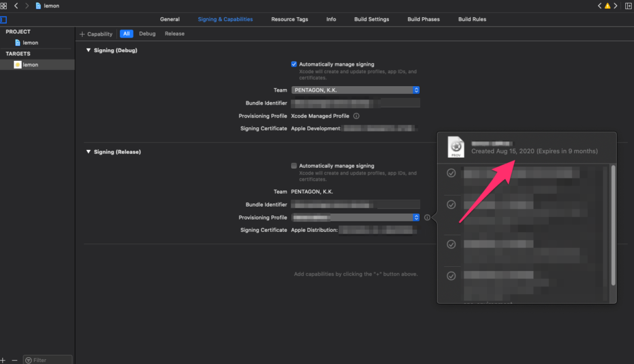The height and width of the screenshot is (364, 634).
Task: Click the + Capability button
Action: click(96, 34)
